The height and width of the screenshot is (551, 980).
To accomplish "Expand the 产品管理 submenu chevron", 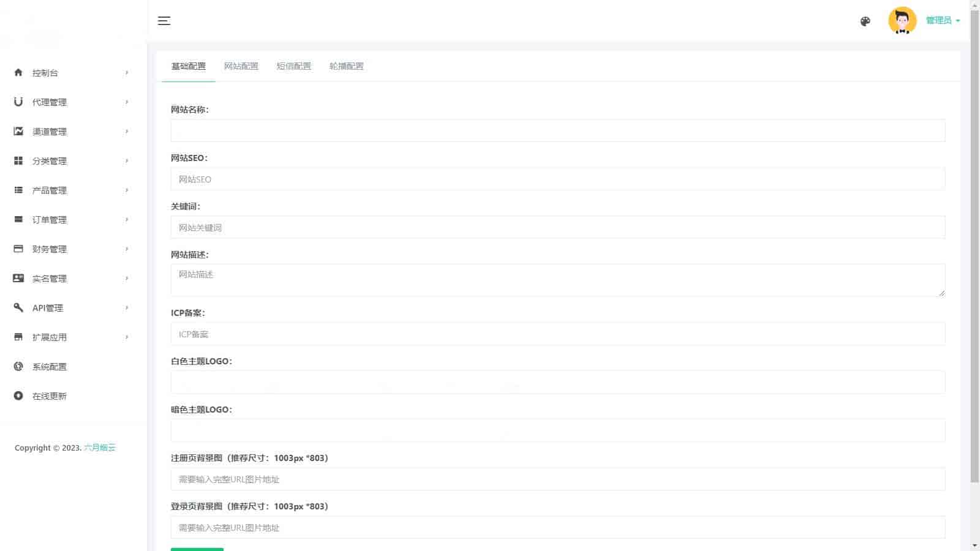I will (x=127, y=190).
